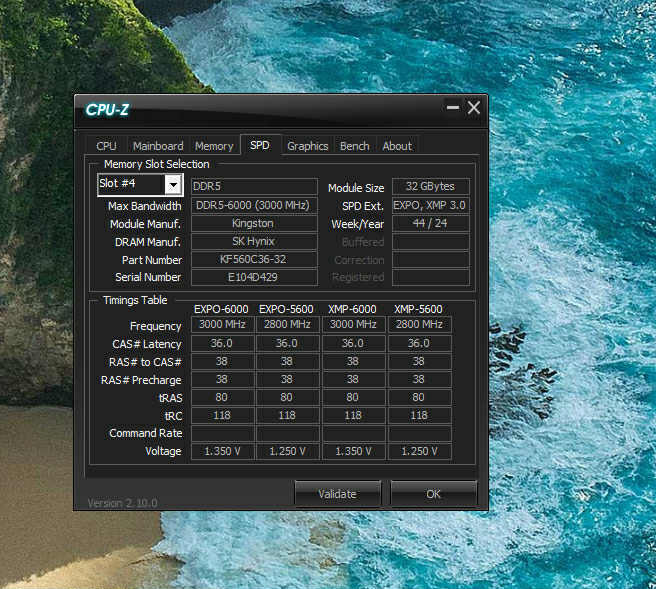Click the EXPO-6000 column header
The height and width of the screenshot is (589, 656).
pyautogui.click(x=221, y=309)
